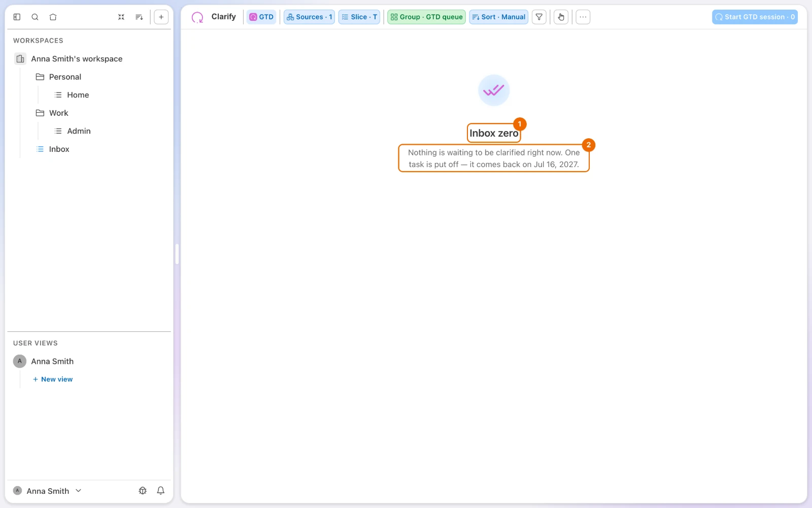Open the more options ellipsis button
Viewport: 812px width, 508px height.
pyautogui.click(x=583, y=17)
